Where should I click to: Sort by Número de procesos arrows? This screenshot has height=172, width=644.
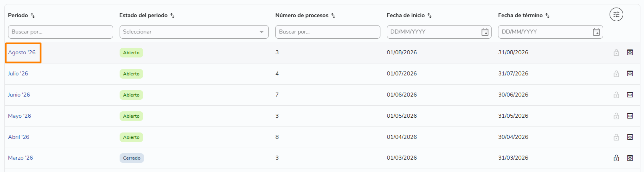coord(333,16)
